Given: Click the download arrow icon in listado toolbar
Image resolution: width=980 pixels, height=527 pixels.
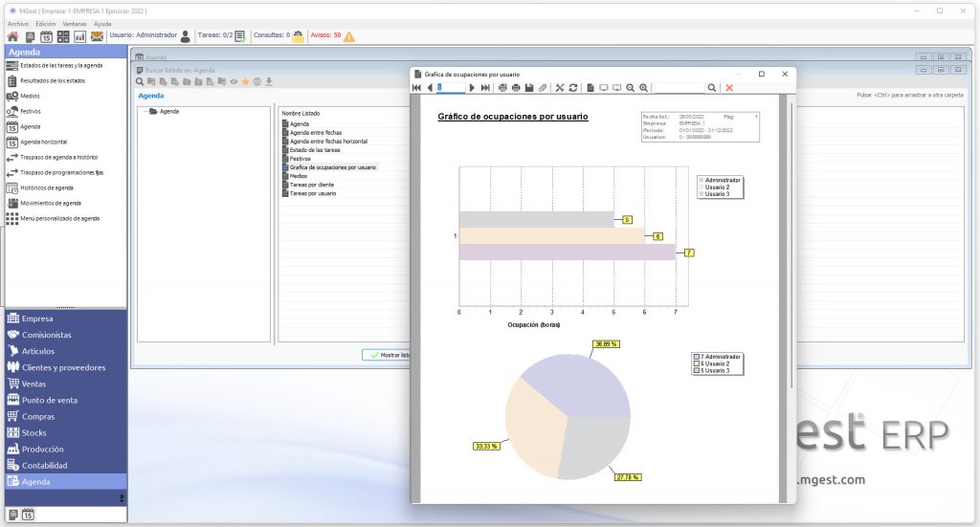Looking at the screenshot, I should tap(269, 82).
